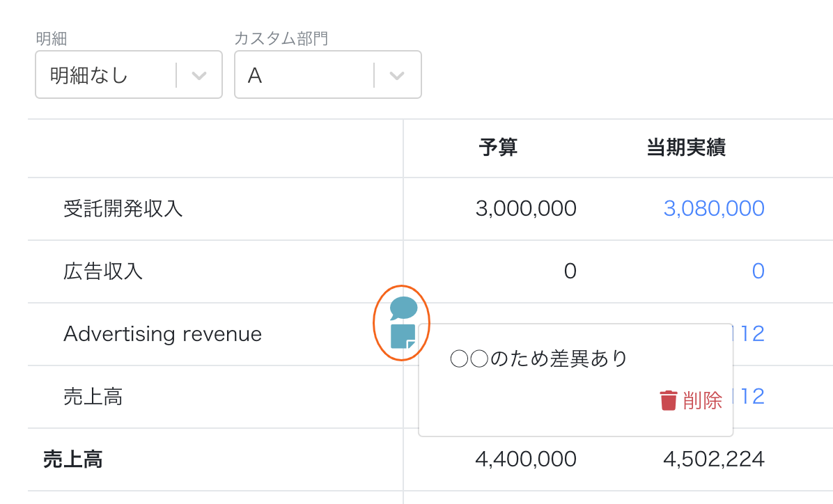
Task: Delete the note with 削除
Action: 691,400
